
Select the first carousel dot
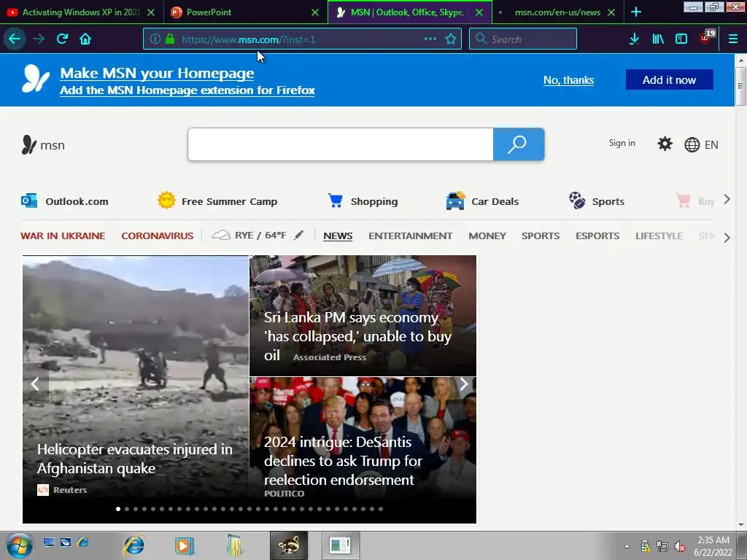[118, 508]
